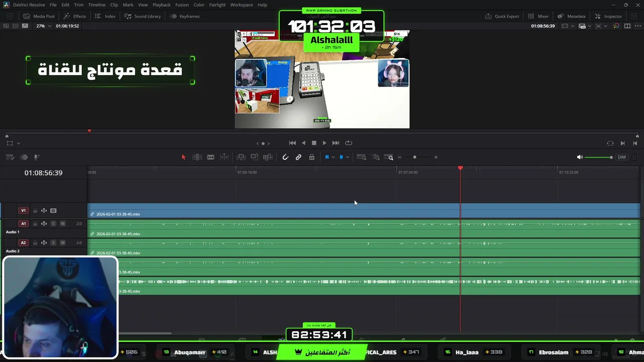
Task: Adjust the timeline zoom slider handle
Action: coord(415,157)
